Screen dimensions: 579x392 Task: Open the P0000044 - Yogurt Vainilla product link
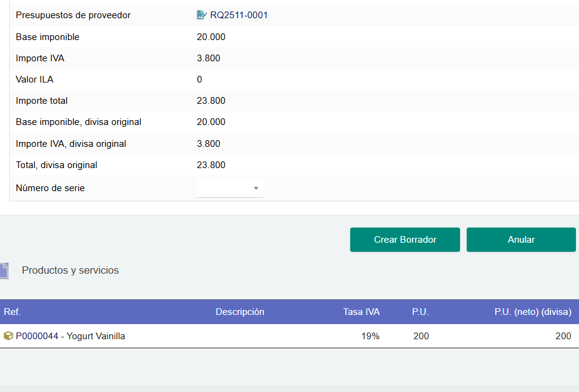[70, 336]
